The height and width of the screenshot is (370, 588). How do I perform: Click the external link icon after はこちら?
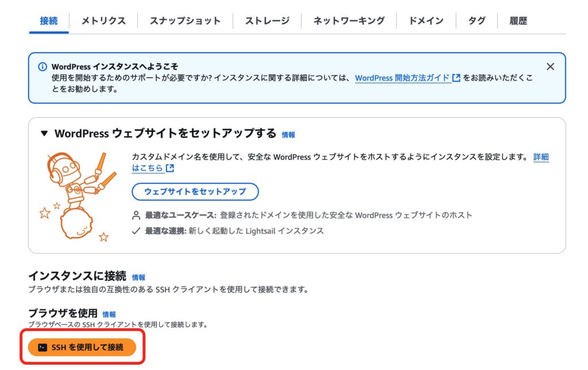tap(170, 168)
